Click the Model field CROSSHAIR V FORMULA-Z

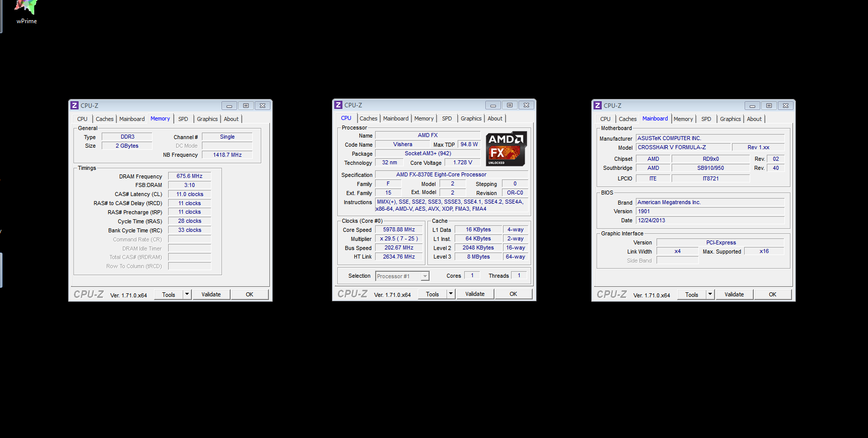(683, 147)
